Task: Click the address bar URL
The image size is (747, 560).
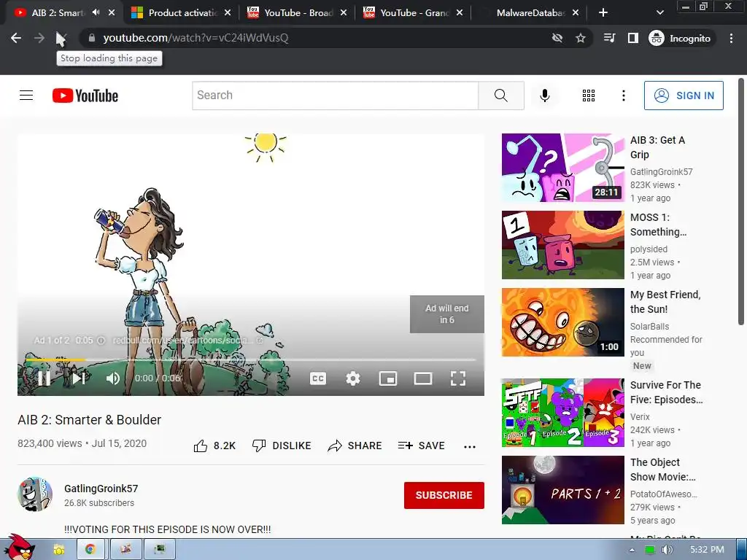Action: 196,38
